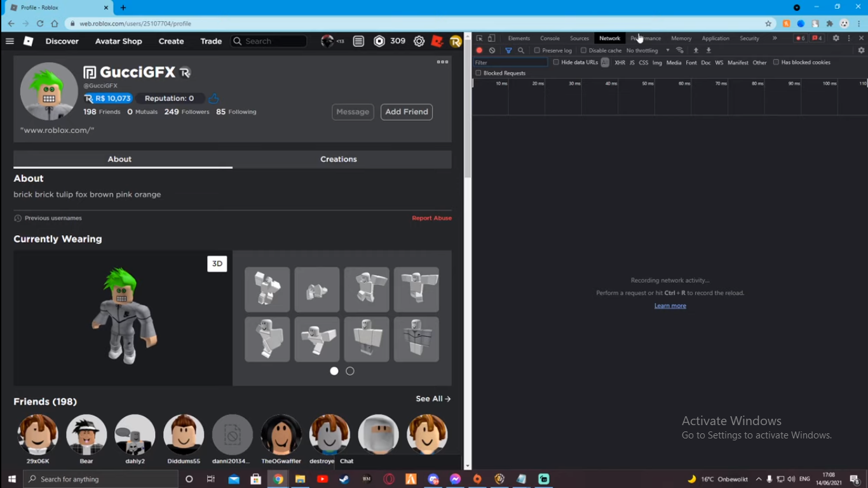868x488 pixels.
Task: Click the Learn more link in DevTools
Action: tap(670, 306)
